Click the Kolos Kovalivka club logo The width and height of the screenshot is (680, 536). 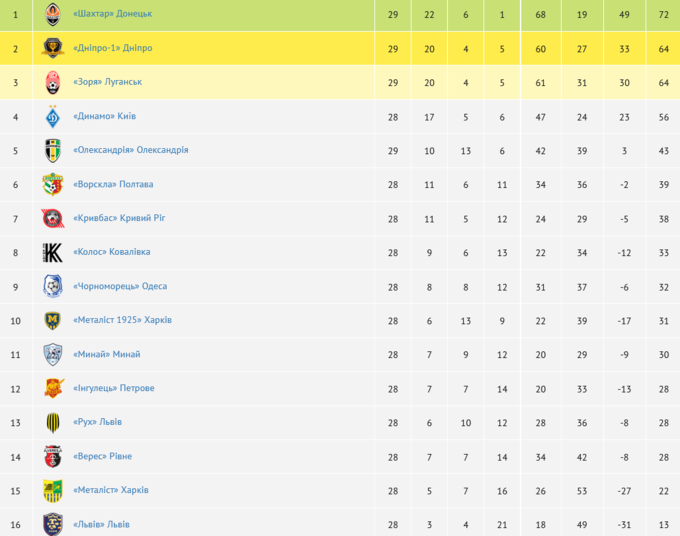point(53,253)
